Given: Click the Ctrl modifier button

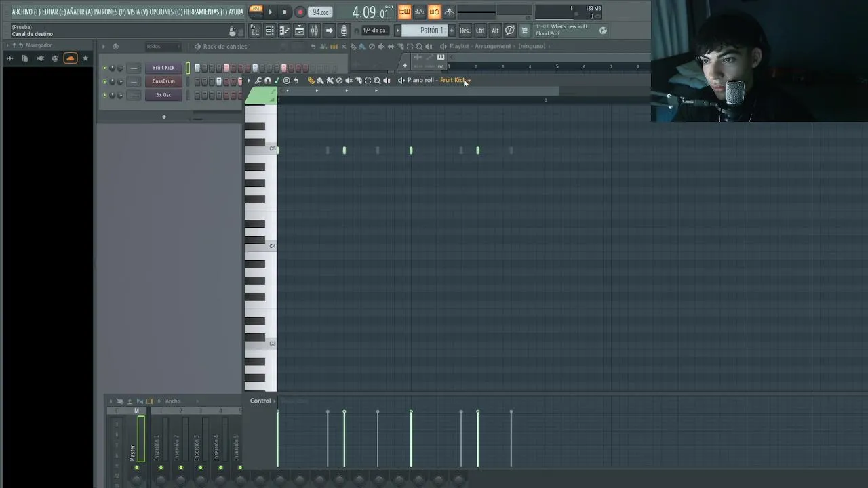Looking at the screenshot, I should (x=480, y=30).
